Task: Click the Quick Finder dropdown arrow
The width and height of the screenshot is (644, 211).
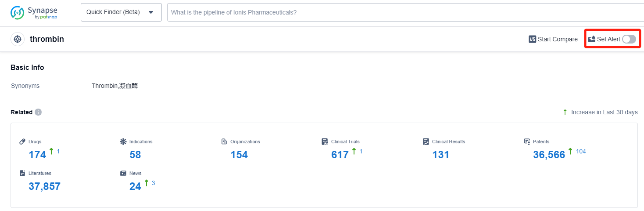Action: (x=151, y=12)
